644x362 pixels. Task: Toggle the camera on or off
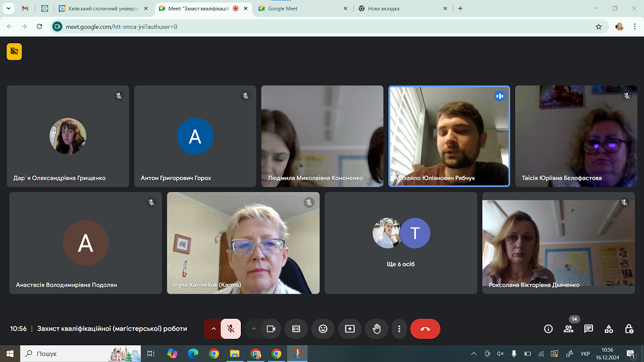[271, 329]
